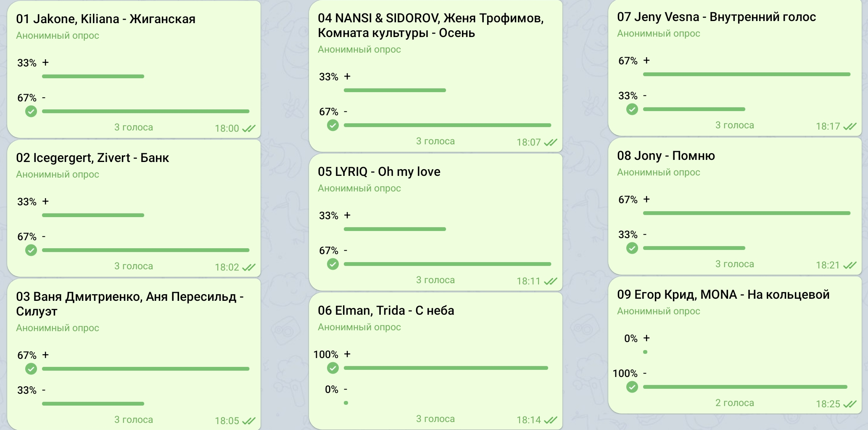868x430 pixels.
Task: Click the read double-check icon at 18:25
Action: pyautogui.click(x=850, y=404)
